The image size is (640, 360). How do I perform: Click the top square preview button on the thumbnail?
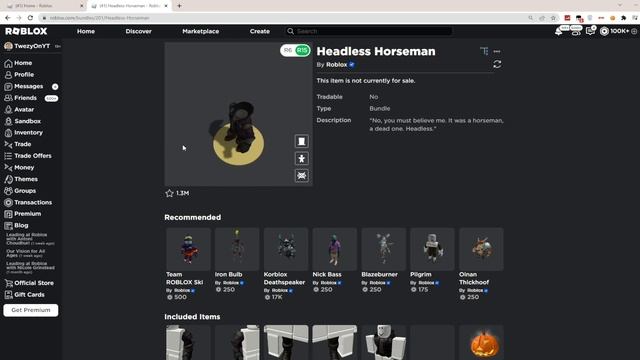tap(302, 141)
